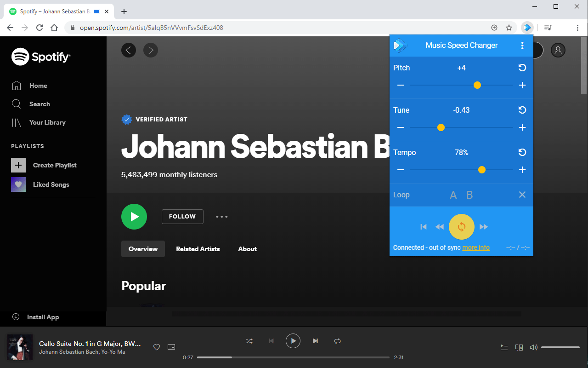This screenshot has height=368, width=588.
Task: Close the Loop section with the X
Action: pyautogui.click(x=522, y=195)
